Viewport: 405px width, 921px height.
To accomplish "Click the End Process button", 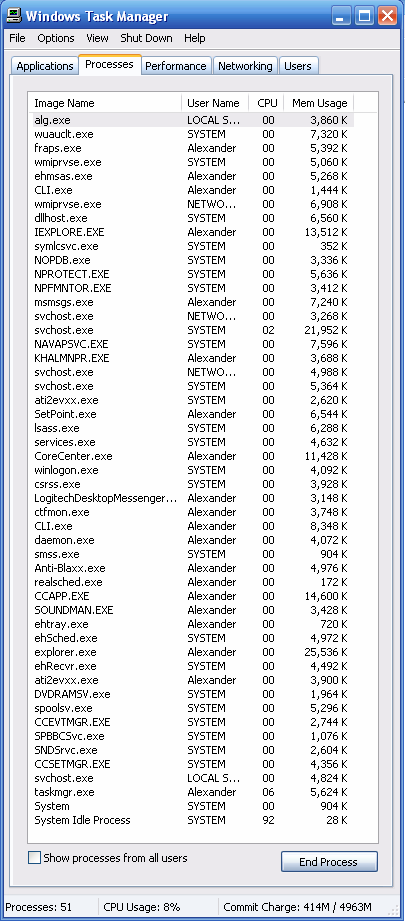I will point(329,862).
